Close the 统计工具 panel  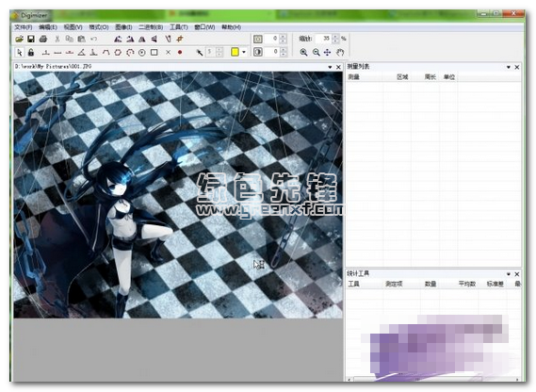pyautogui.click(x=517, y=274)
